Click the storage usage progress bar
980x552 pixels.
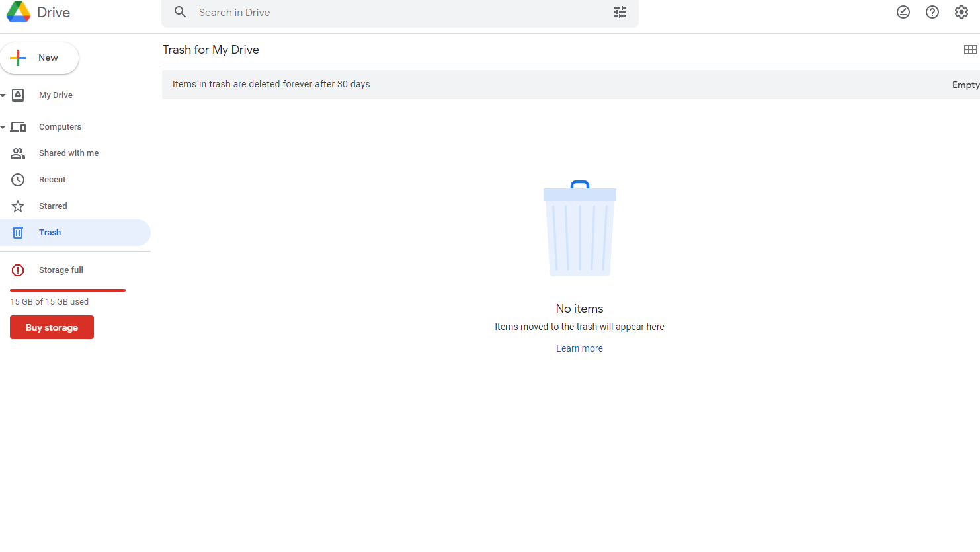67,291
